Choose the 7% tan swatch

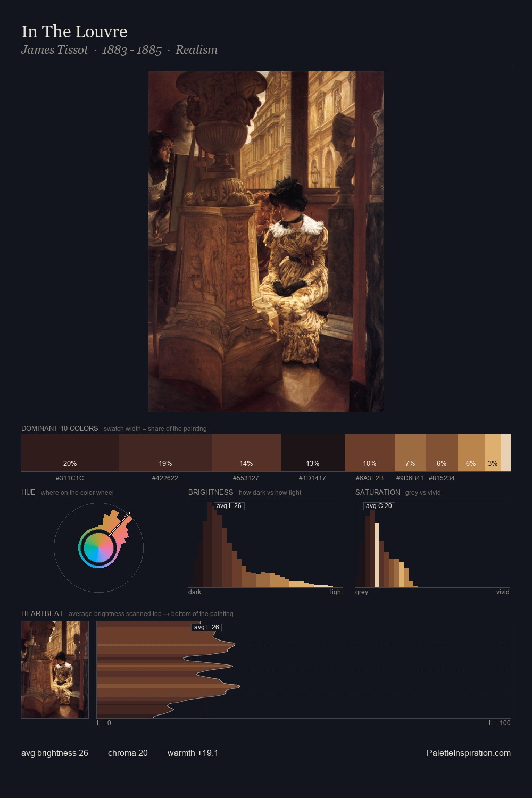tap(410, 453)
